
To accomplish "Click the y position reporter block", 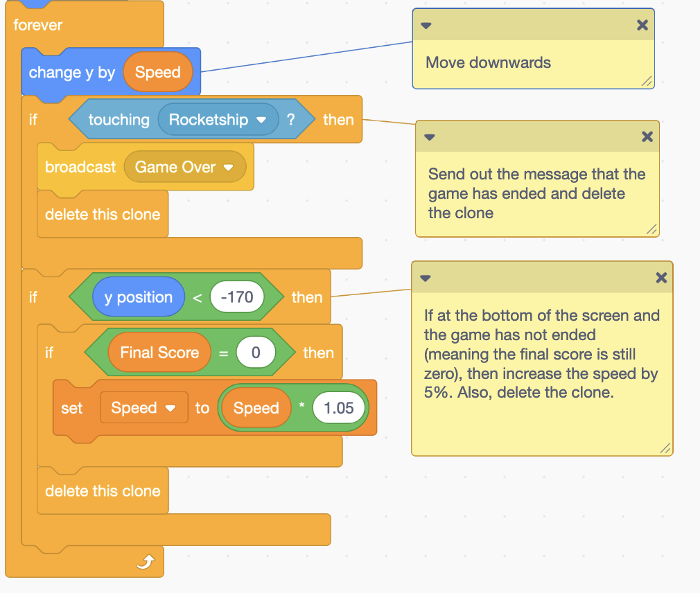I will (138, 298).
